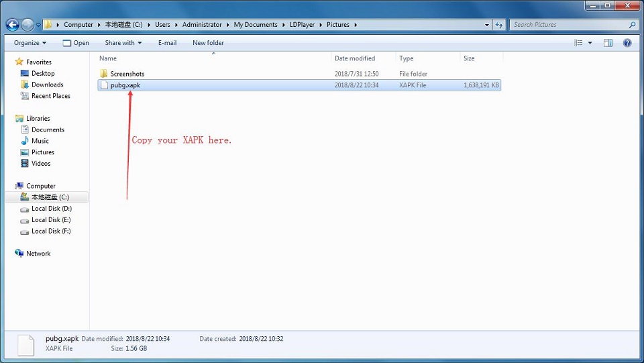Open Help question mark icon

point(627,43)
